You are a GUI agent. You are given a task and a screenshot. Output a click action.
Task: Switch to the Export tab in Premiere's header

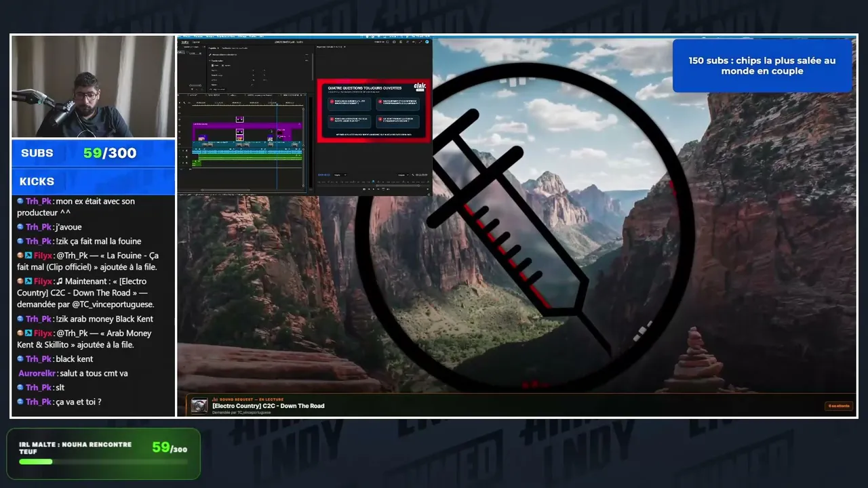tap(197, 42)
